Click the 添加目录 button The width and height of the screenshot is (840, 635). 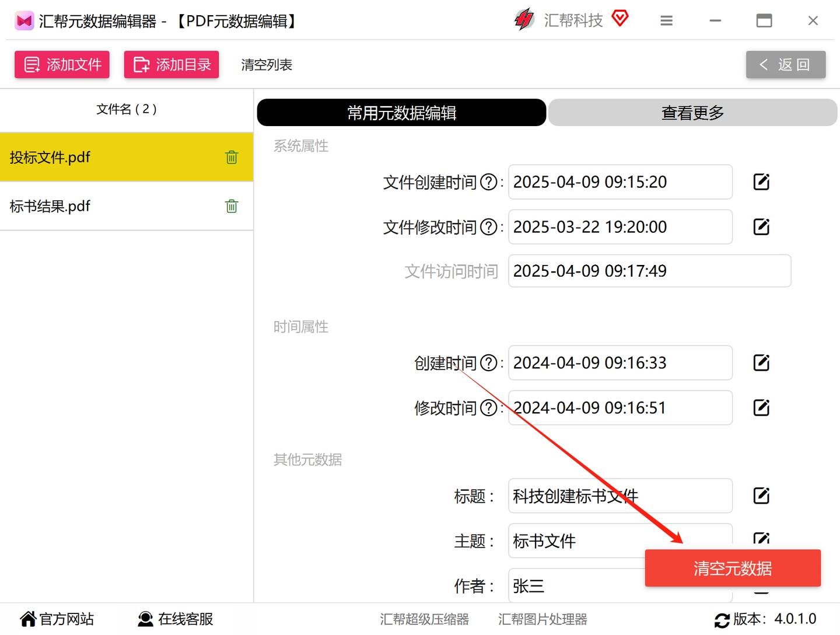pyautogui.click(x=171, y=64)
